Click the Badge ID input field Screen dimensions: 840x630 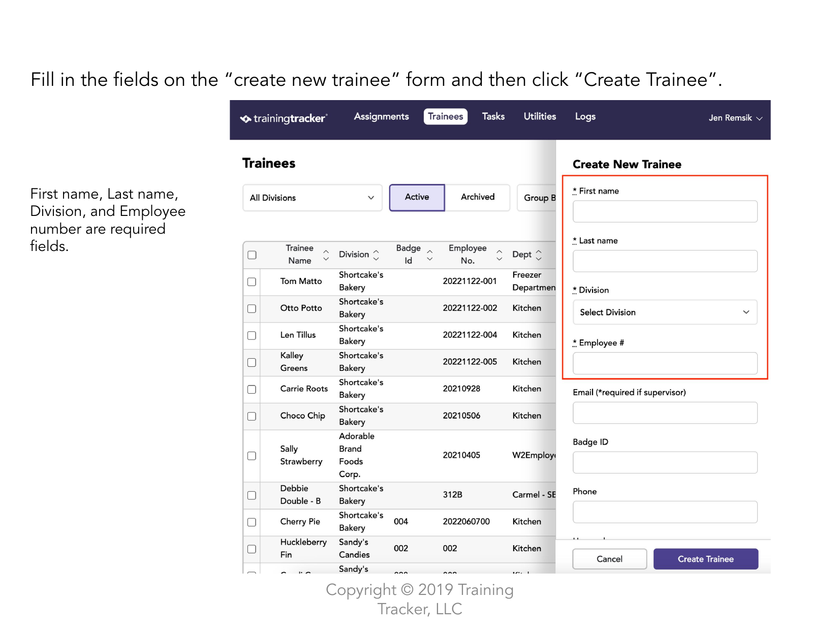(x=665, y=462)
